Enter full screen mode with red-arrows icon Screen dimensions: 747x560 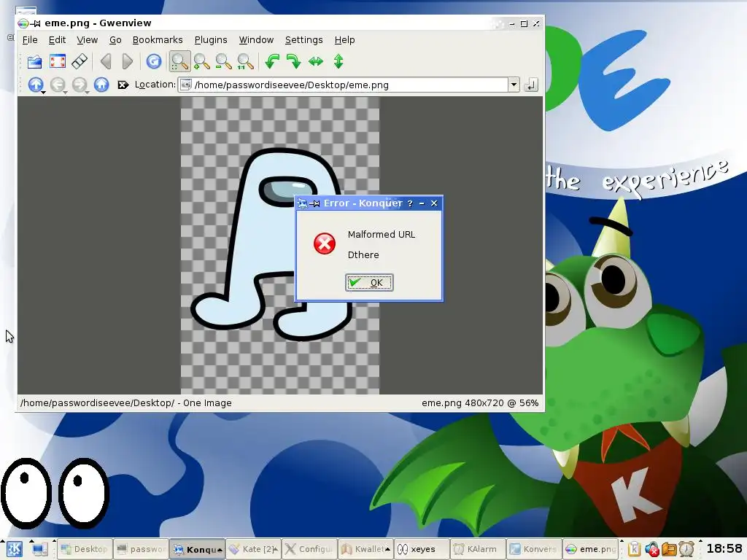57,61
